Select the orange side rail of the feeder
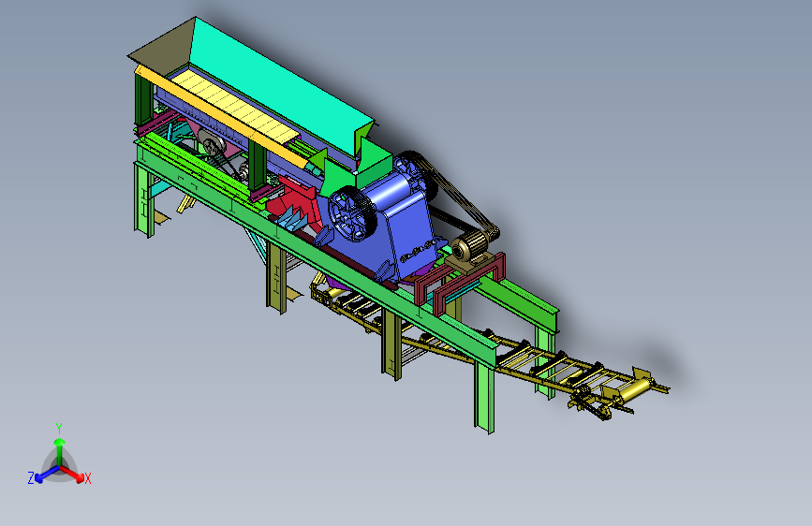 pyautogui.click(x=220, y=118)
